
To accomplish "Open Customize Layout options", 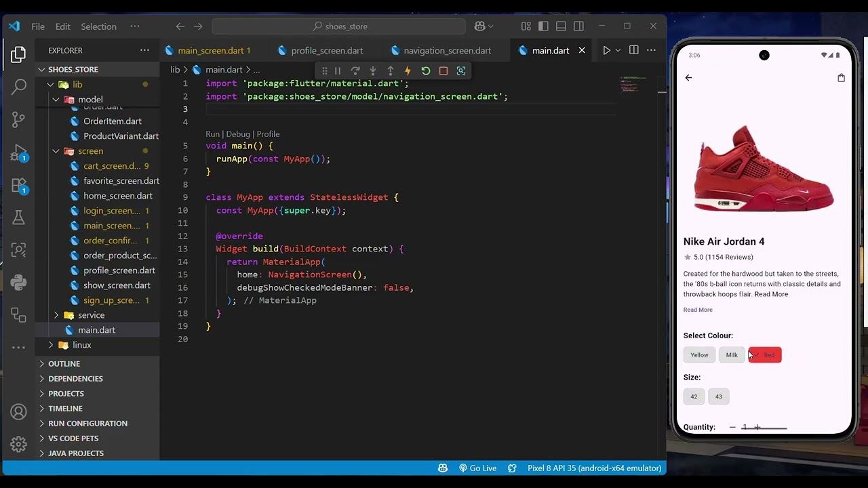I will (x=526, y=26).
